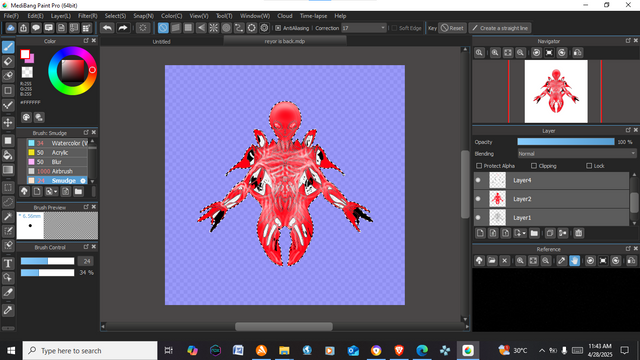Click the Reset key button
This screenshot has height=360, width=640.
(452, 28)
